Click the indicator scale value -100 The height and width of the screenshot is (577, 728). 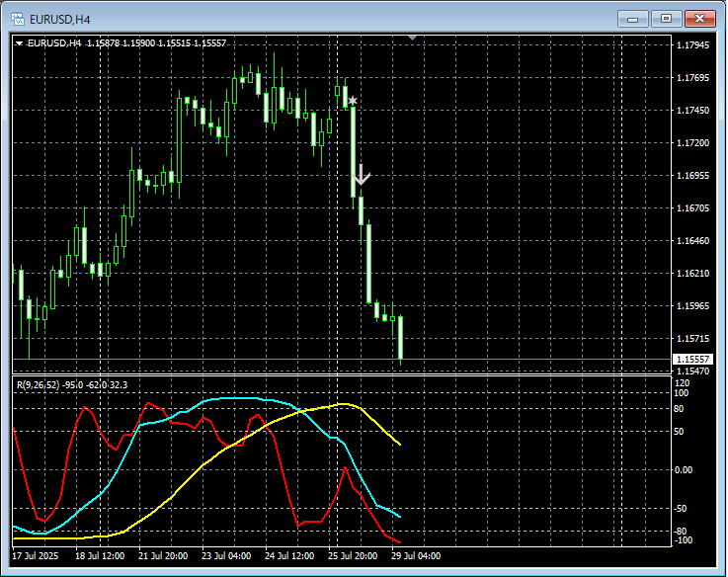(x=682, y=540)
